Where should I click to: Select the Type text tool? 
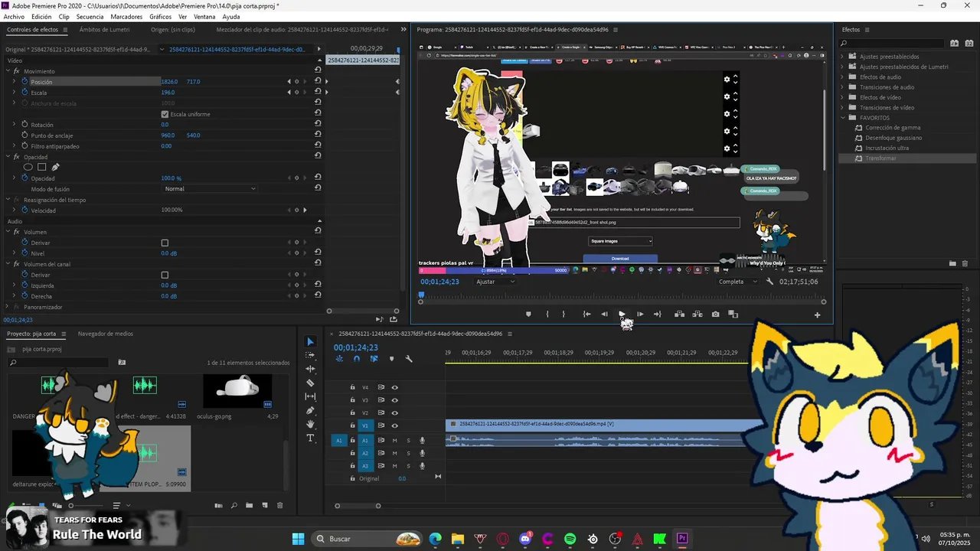point(310,438)
